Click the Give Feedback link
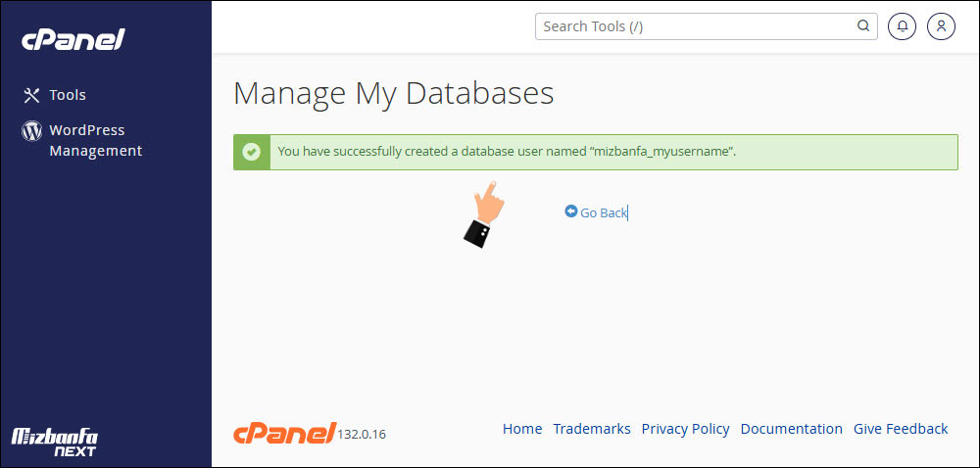Image resolution: width=980 pixels, height=468 pixels. click(901, 429)
